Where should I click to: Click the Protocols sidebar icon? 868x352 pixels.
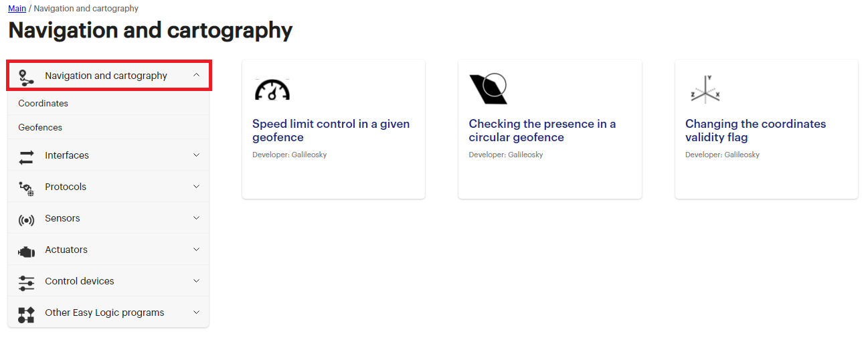tap(26, 188)
